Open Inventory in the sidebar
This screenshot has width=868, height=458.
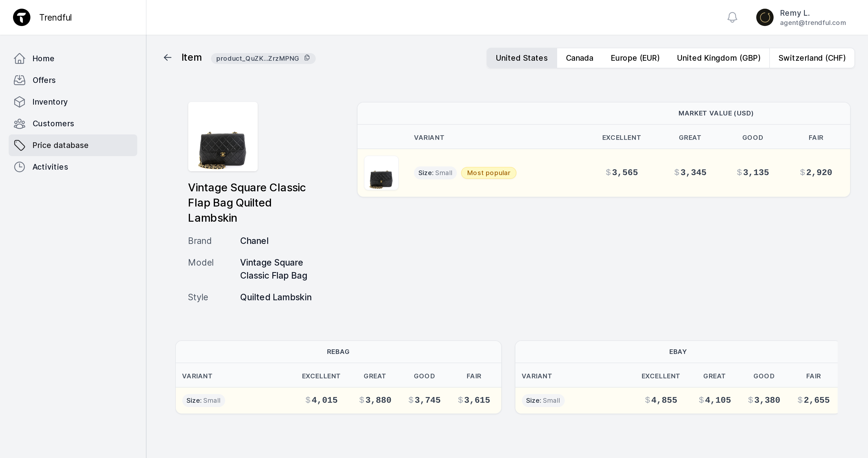[73, 102]
